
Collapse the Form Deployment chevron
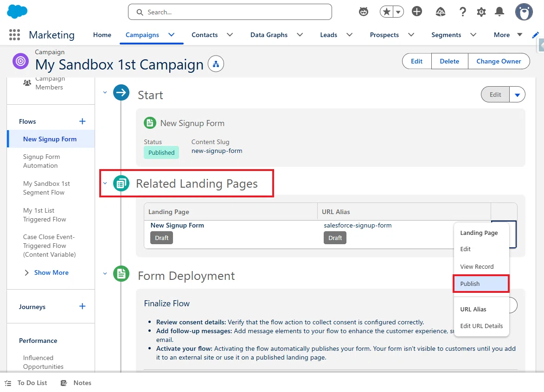point(105,273)
